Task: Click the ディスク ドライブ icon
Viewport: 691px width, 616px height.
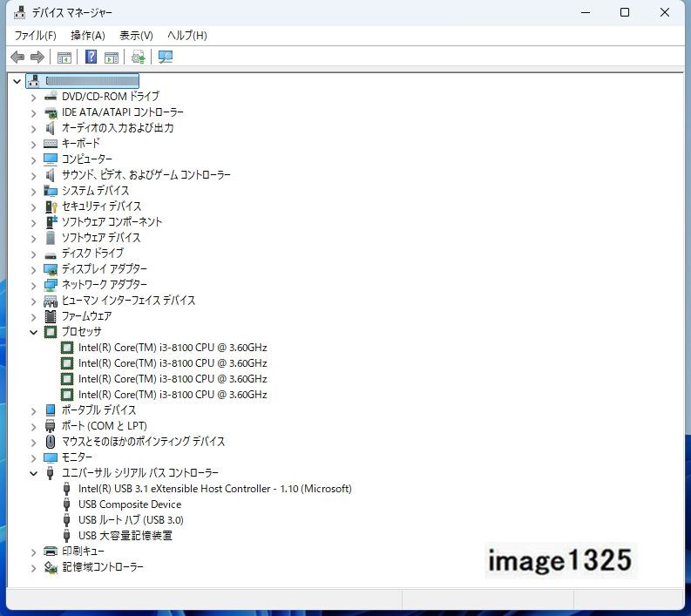Action: pos(51,255)
